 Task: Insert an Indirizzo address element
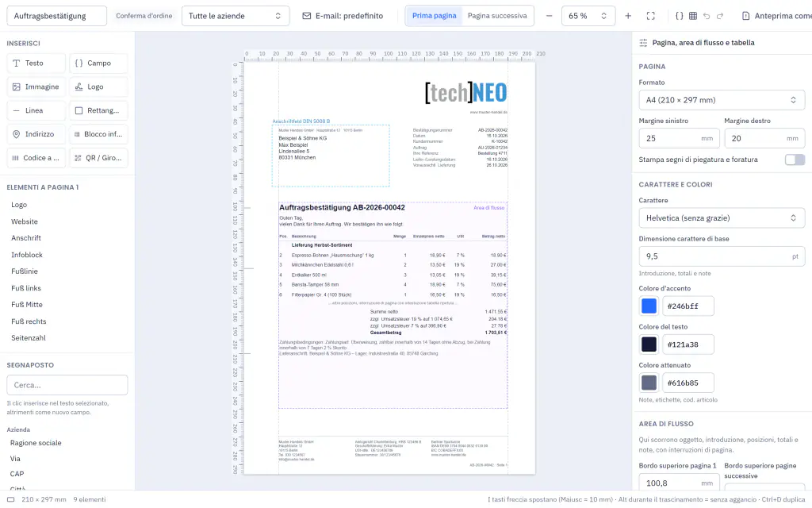click(36, 134)
